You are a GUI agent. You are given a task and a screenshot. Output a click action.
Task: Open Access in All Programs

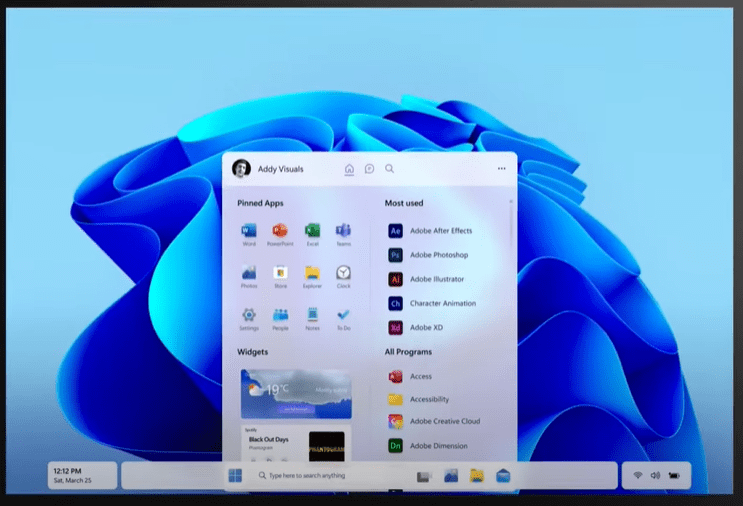(x=410, y=376)
